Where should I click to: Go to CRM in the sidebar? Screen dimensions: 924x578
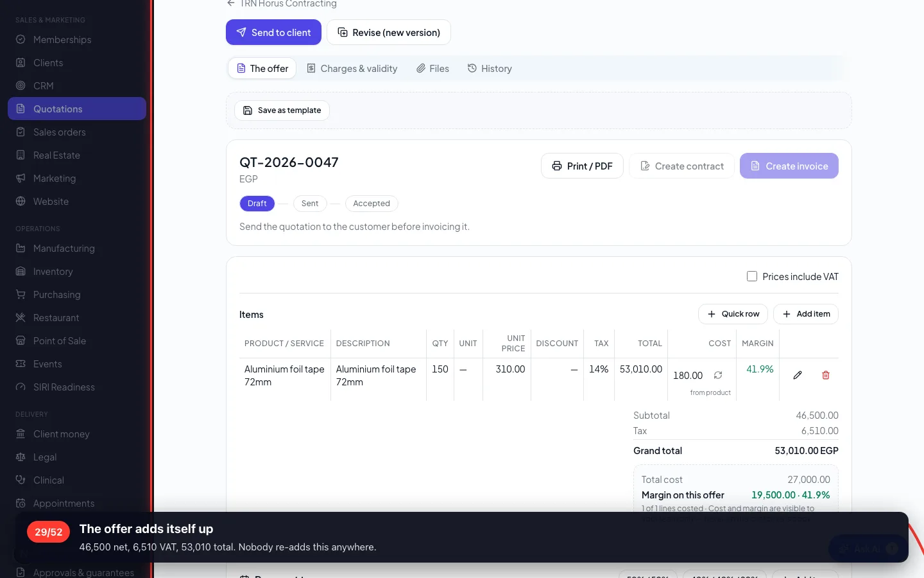(77, 86)
